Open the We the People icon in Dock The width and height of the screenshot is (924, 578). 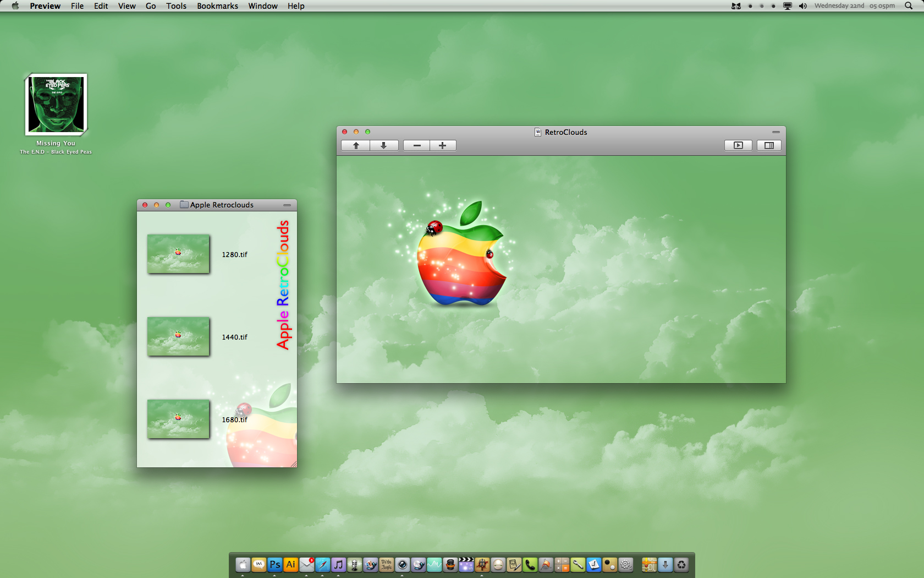pyautogui.click(x=387, y=565)
